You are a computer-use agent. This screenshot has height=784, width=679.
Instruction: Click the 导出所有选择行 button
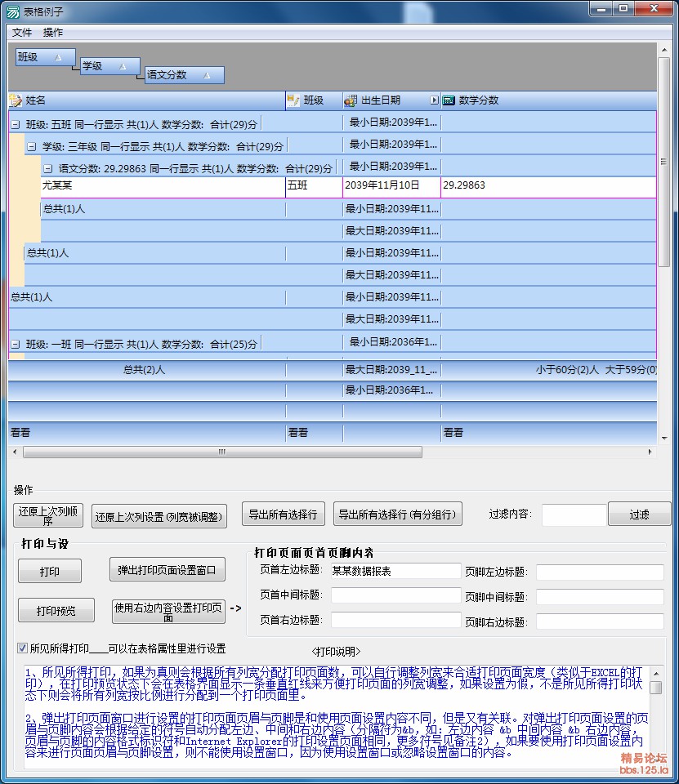tap(283, 514)
